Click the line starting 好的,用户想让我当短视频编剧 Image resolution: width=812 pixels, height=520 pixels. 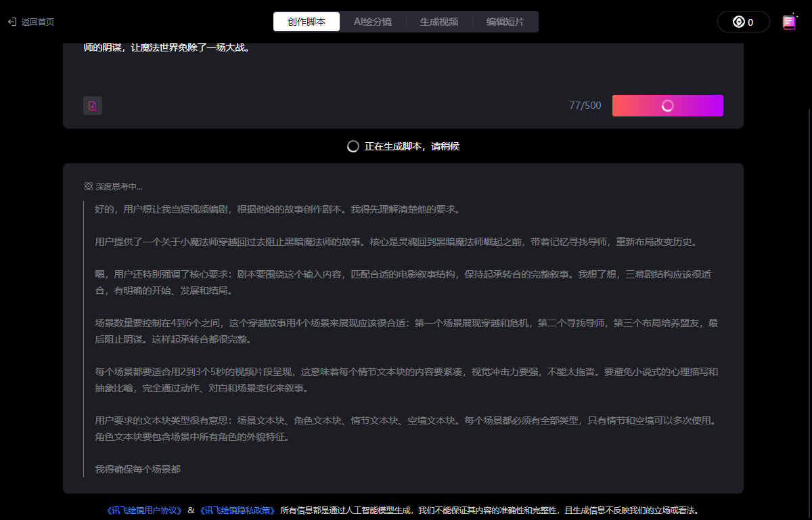coord(277,209)
